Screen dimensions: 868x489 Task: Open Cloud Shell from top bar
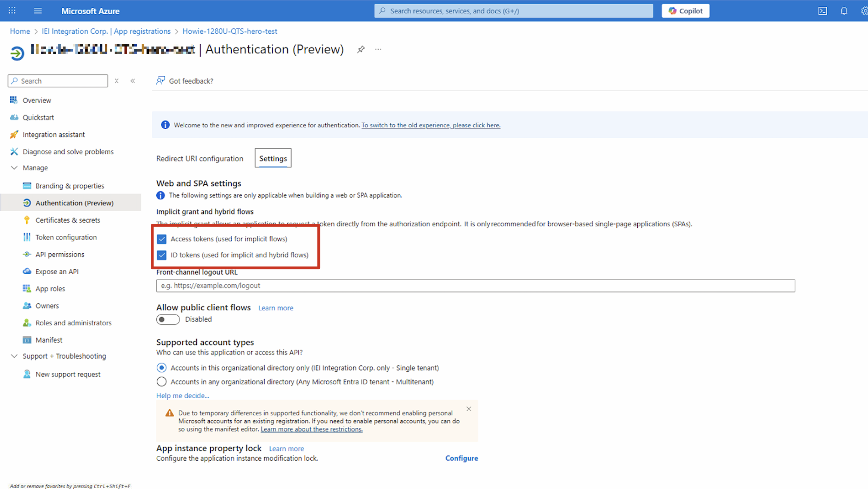tap(822, 11)
